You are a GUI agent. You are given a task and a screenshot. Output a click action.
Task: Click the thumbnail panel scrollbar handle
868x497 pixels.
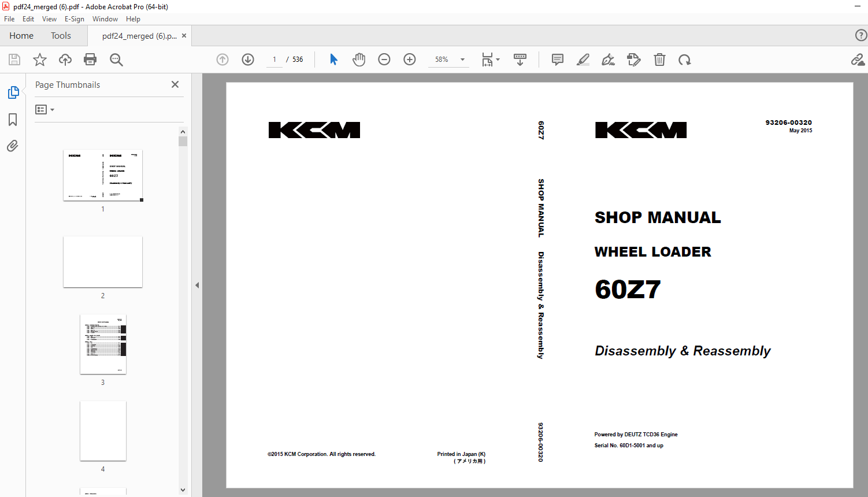[183, 142]
